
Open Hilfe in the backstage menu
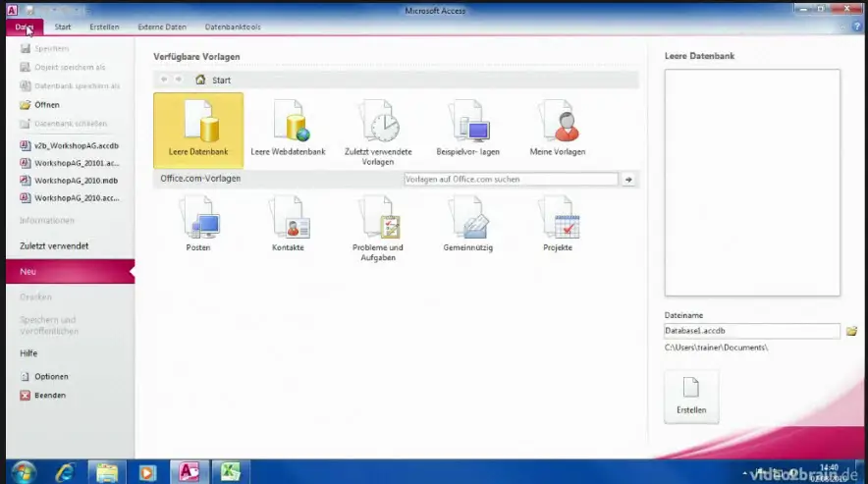click(28, 353)
